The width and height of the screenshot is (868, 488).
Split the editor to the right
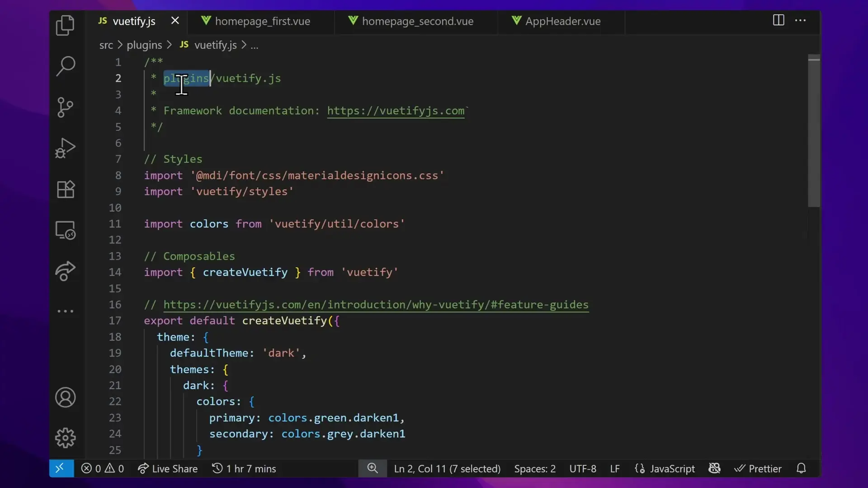tap(778, 20)
